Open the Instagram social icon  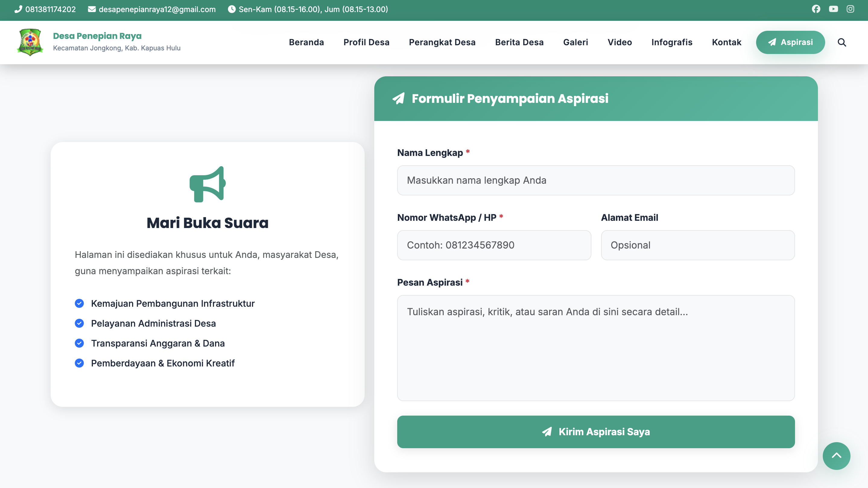pos(850,9)
